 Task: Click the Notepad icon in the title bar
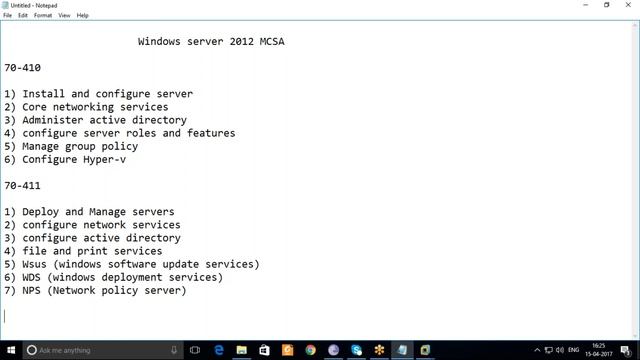(5, 5)
